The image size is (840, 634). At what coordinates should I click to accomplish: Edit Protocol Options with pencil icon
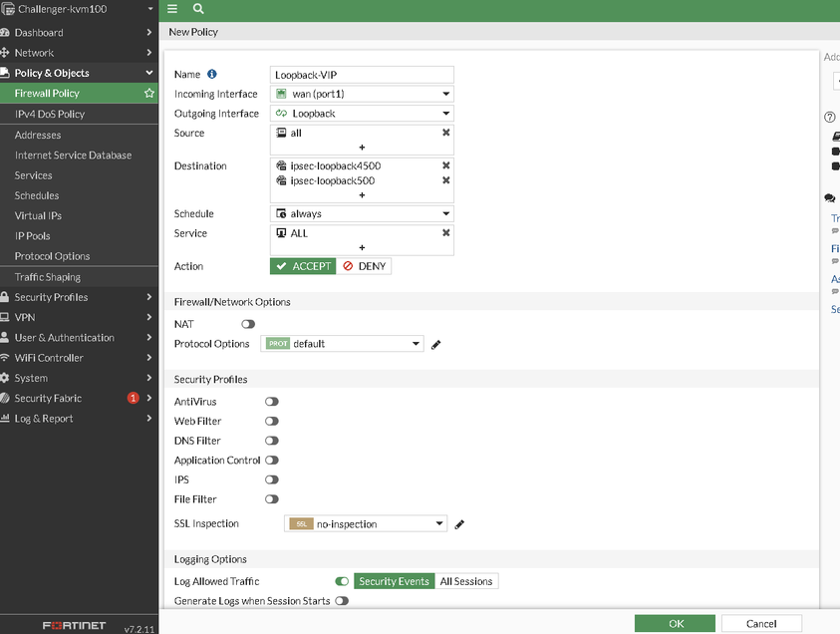436,345
